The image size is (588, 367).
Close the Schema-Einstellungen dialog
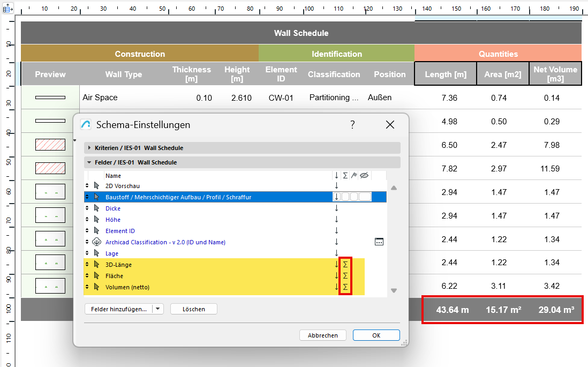click(390, 125)
